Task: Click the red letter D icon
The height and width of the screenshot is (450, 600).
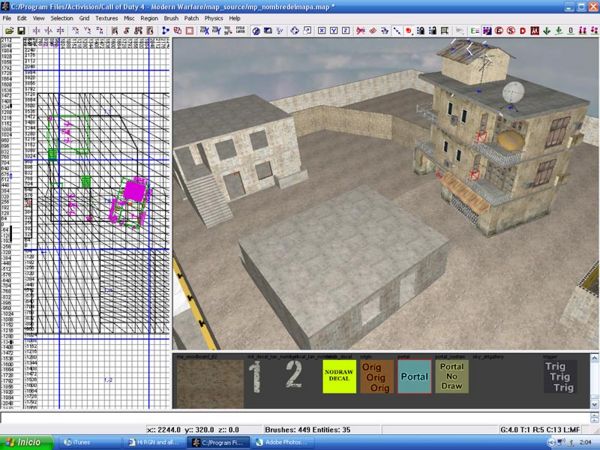Action: [x=523, y=31]
